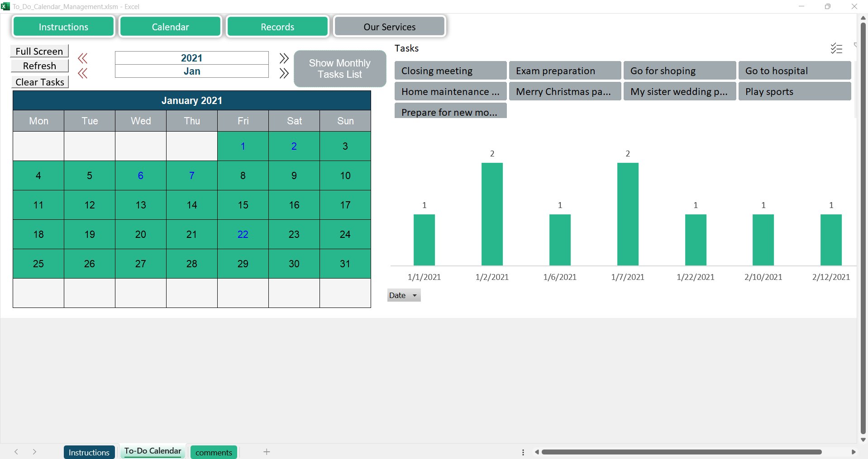The height and width of the screenshot is (459, 868).
Task: Advance to next year using double-right arrow
Action: click(284, 58)
